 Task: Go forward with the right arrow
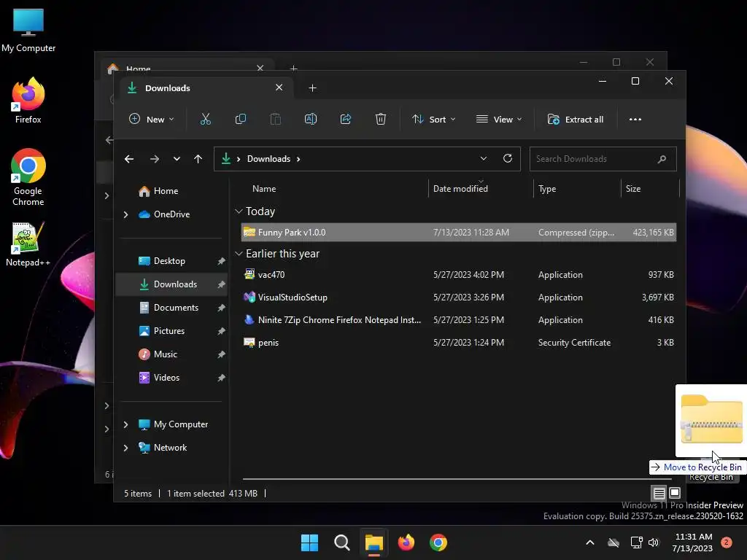point(155,159)
